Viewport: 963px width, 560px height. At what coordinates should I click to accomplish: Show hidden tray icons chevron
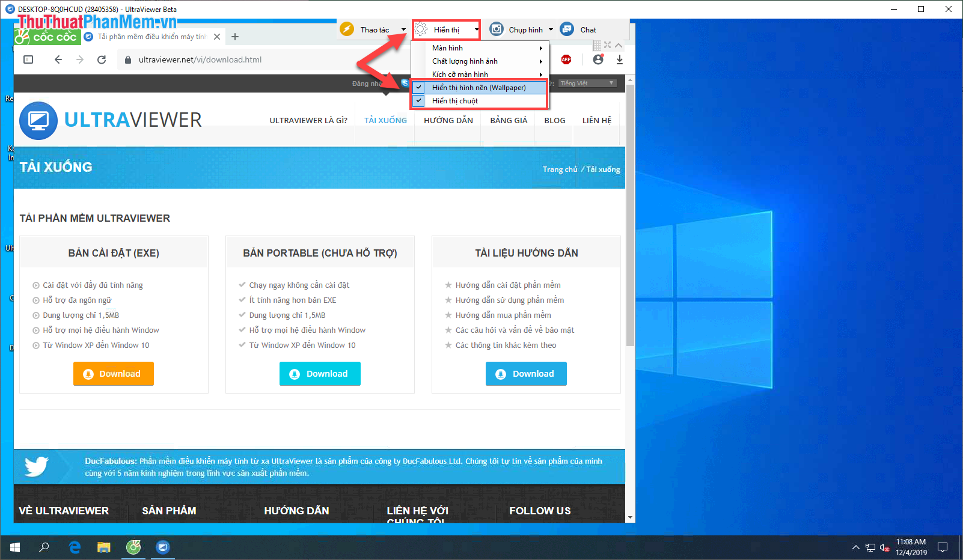(x=855, y=547)
